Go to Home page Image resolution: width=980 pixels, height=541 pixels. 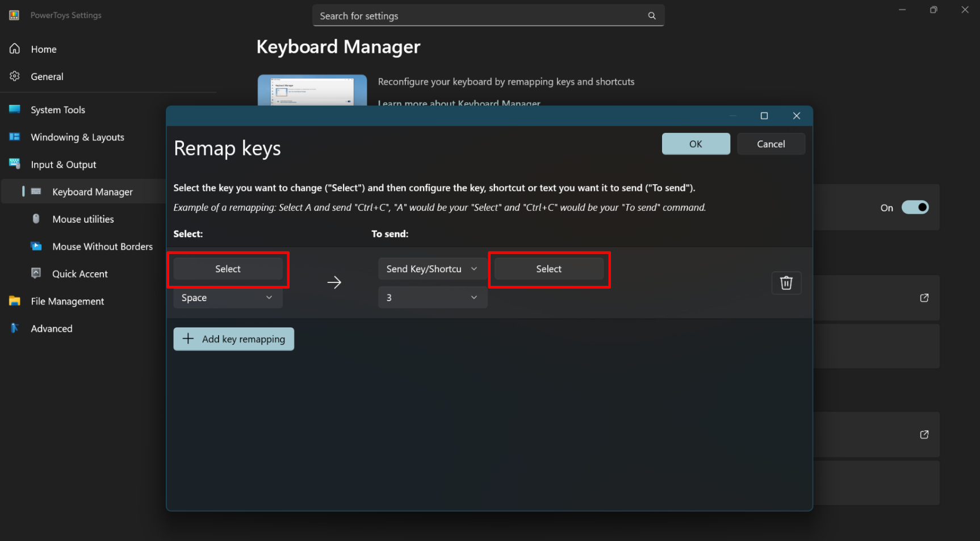(x=44, y=49)
